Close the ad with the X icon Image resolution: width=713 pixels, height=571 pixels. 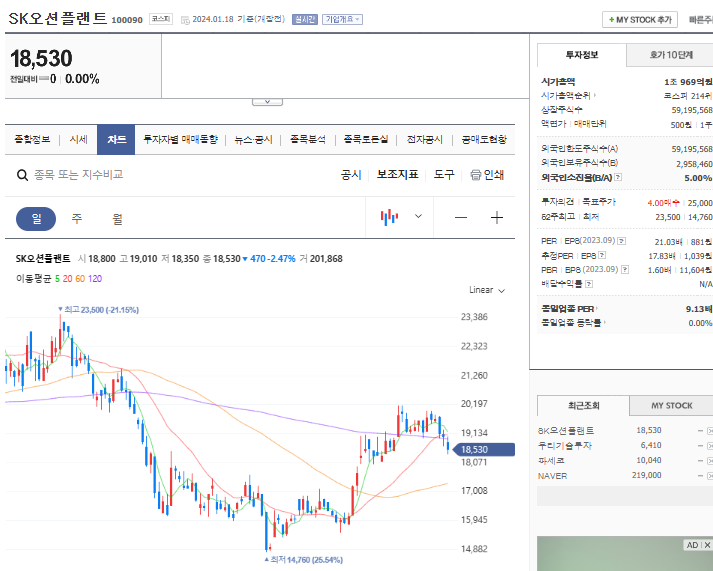coord(708,545)
